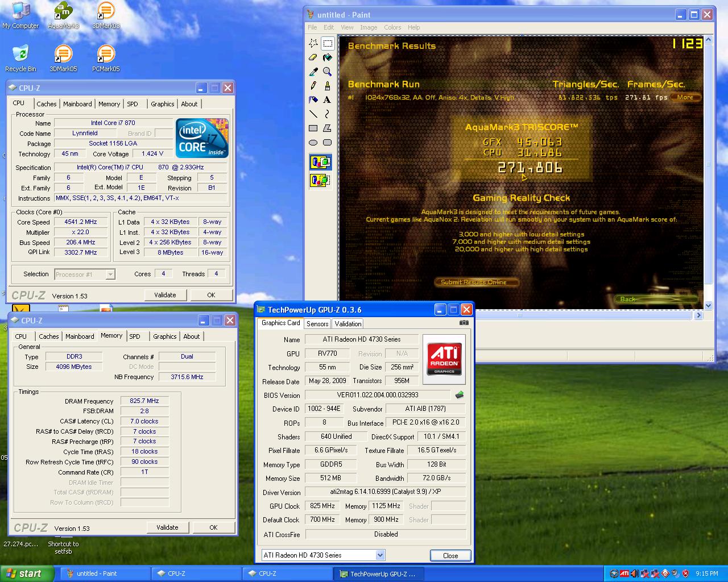
Task: Select the Eraser tool in Paint
Action: (x=313, y=57)
